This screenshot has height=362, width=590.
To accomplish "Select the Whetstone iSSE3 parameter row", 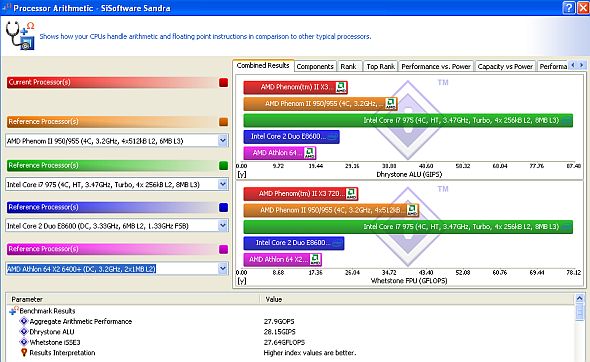I will [55, 342].
